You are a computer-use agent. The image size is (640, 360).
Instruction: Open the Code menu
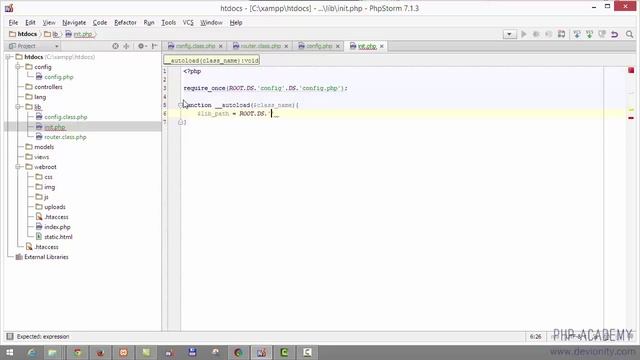100,22
